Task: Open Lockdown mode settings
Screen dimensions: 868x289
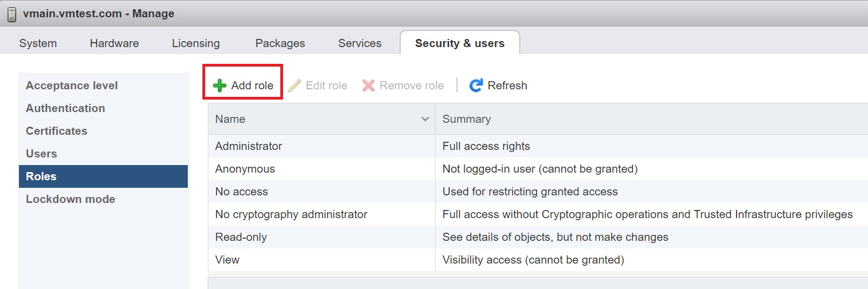Action: point(70,199)
